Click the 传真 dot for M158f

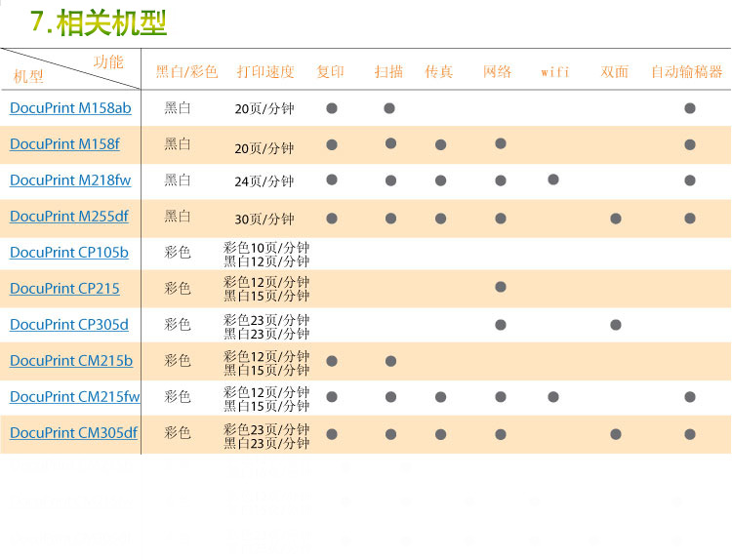pos(441,144)
